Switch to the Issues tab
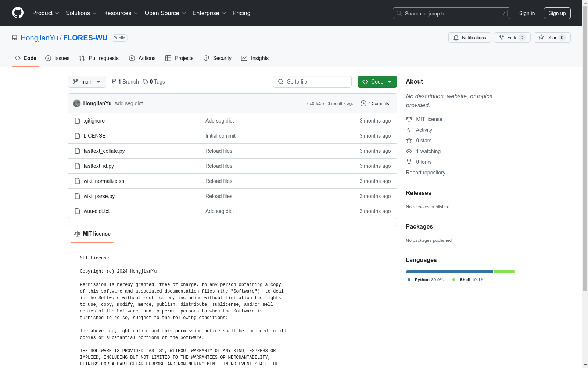588x368 pixels. pyautogui.click(x=57, y=58)
